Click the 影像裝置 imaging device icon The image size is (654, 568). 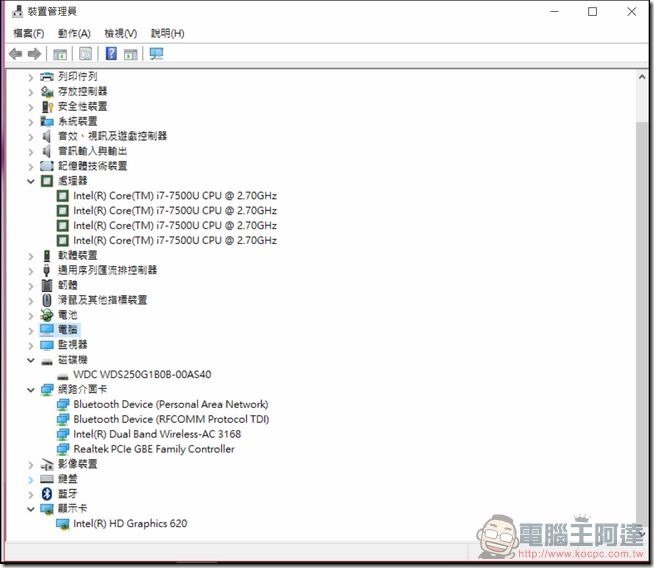[x=47, y=465]
